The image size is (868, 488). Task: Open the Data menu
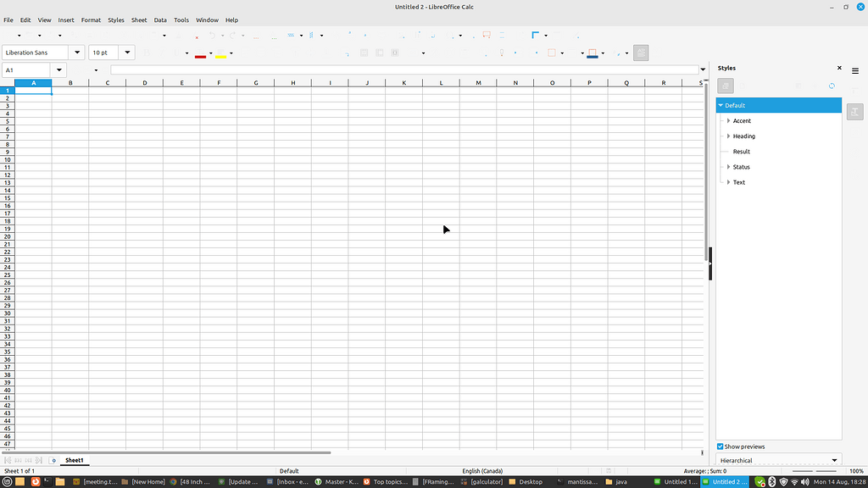(160, 19)
